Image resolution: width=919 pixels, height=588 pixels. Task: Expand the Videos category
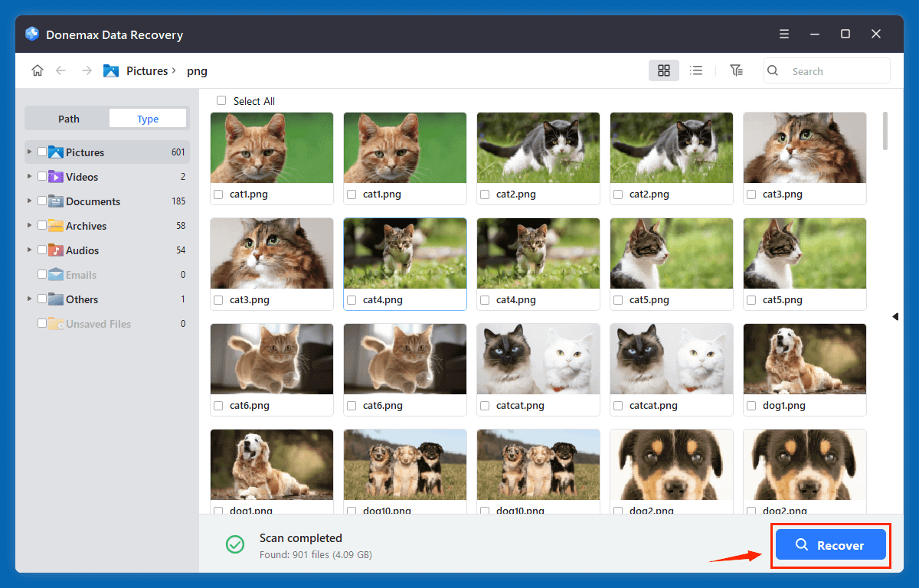pyautogui.click(x=28, y=176)
